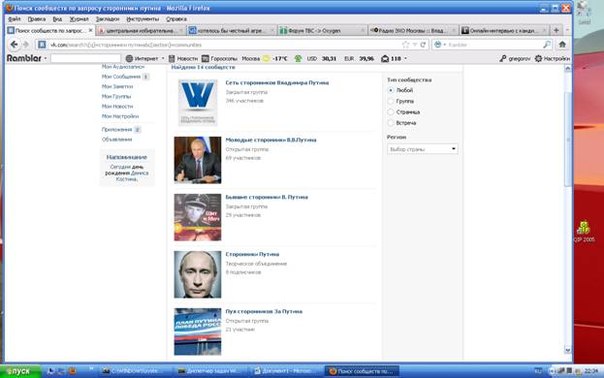Open the Rambler logo dropdown arrow
Screen dimensions: 604x378
(45, 59)
